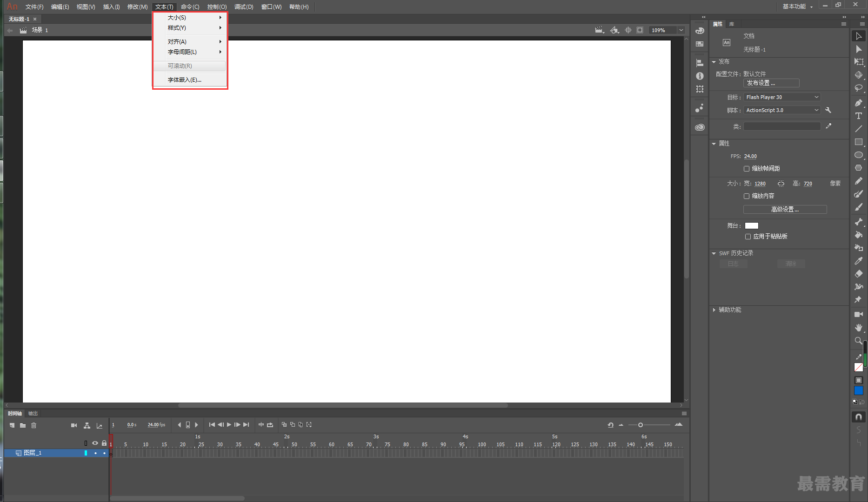Toggle clip content outside stage

click(640, 30)
